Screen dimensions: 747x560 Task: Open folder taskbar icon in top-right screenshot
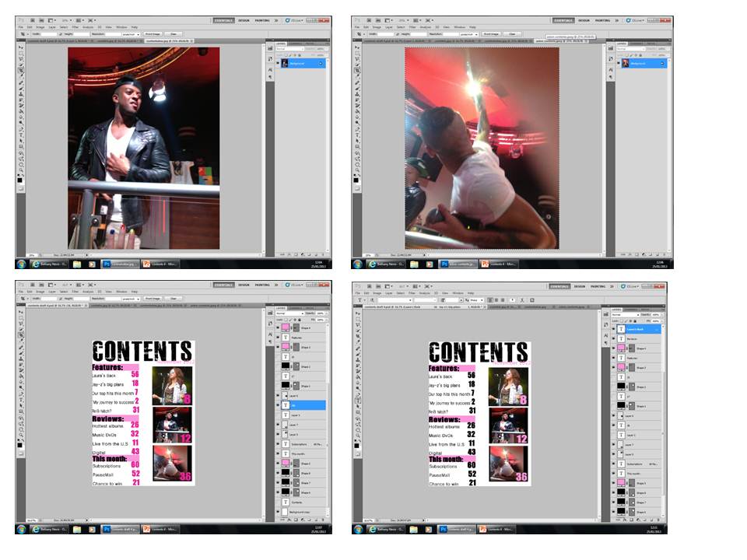pos(413,264)
